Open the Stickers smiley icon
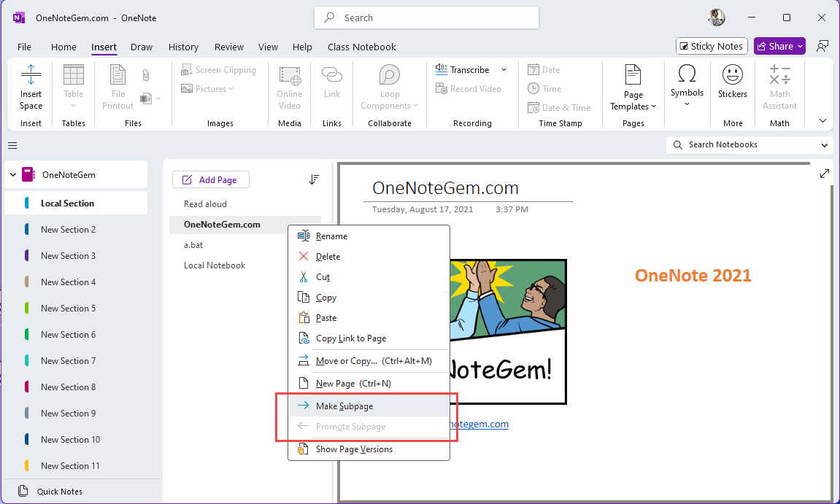The width and height of the screenshot is (840, 504). tap(732, 74)
